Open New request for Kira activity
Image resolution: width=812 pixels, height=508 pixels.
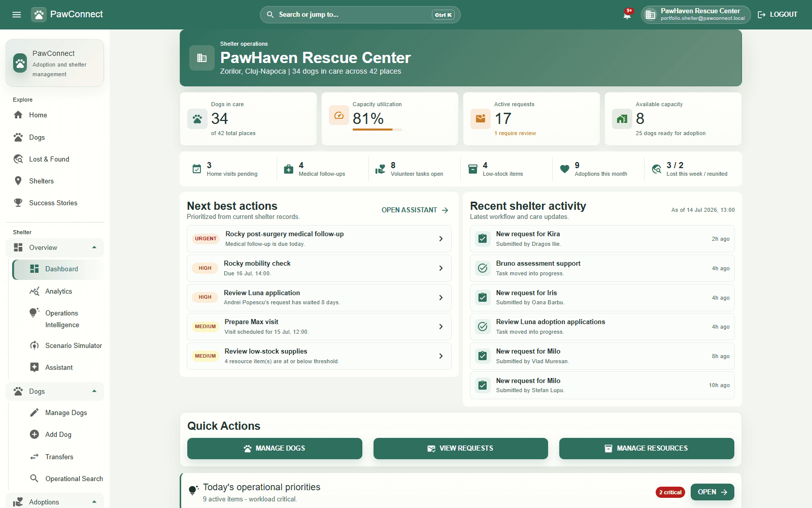pyautogui.click(x=602, y=239)
